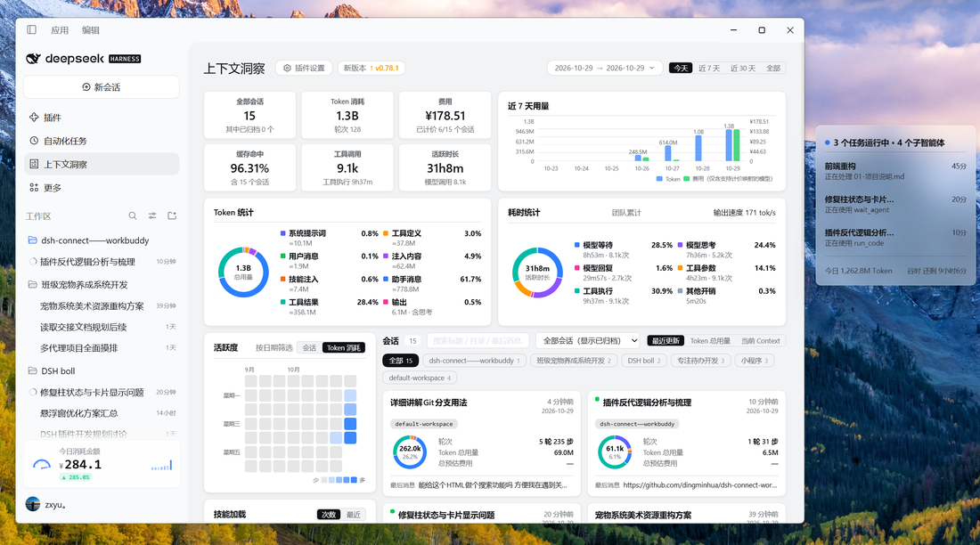Image resolution: width=980 pixels, height=545 pixels.
Task: Sort sessions by 最近更新
Action: click(x=665, y=340)
